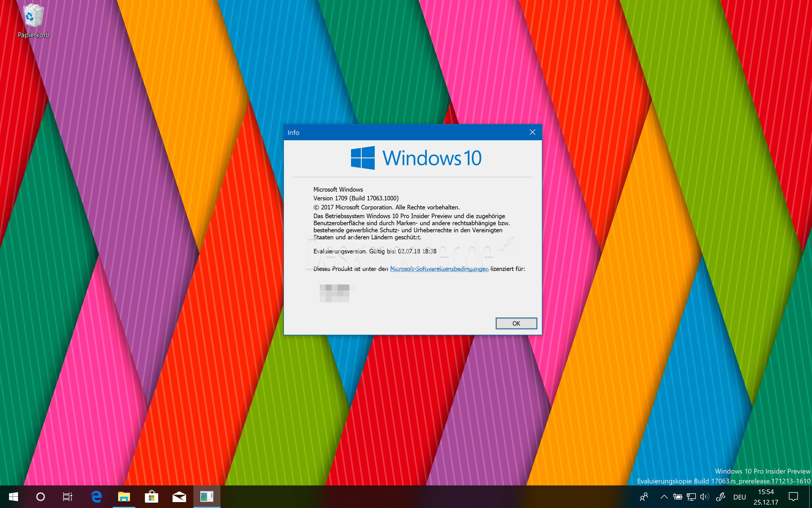Open Microsoft-Softwarelizenzbedingungen link

tap(439, 269)
